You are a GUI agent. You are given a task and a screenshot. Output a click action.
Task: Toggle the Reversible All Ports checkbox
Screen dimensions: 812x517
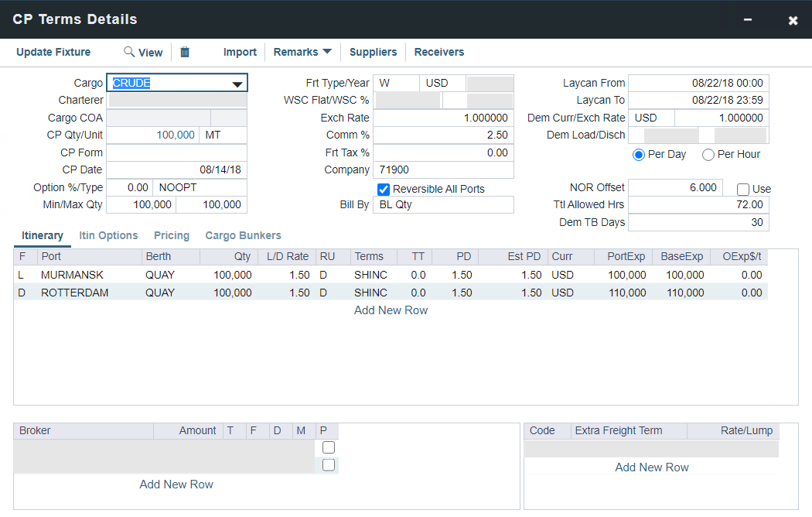(x=384, y=189)
